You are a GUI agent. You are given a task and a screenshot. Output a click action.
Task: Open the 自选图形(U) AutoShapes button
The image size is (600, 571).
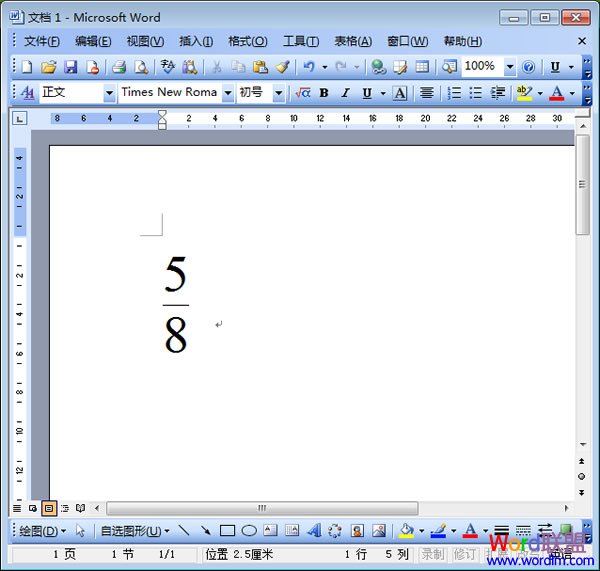(x=135, y=531)
